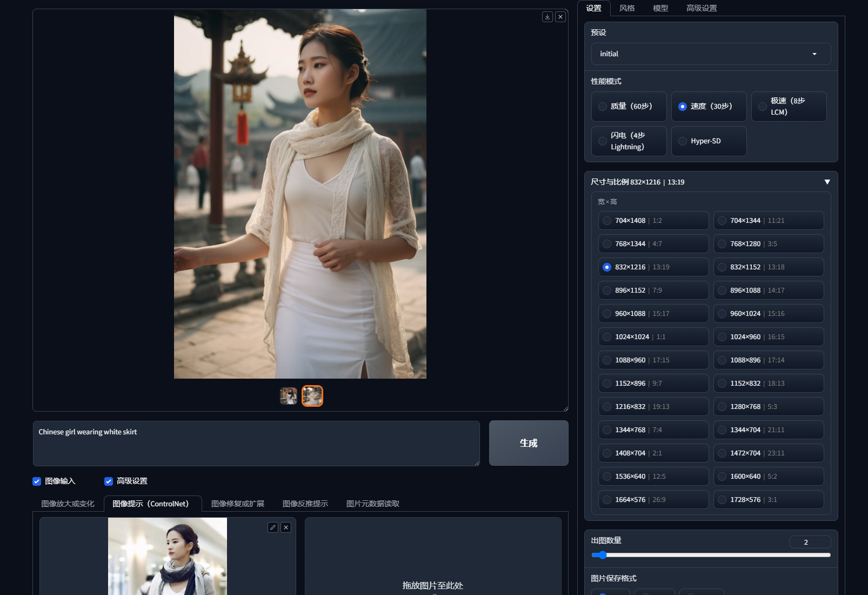Select Hyper-SD performance mode
Viewport: 868px width, 595px height.
(x=709, y=141)
